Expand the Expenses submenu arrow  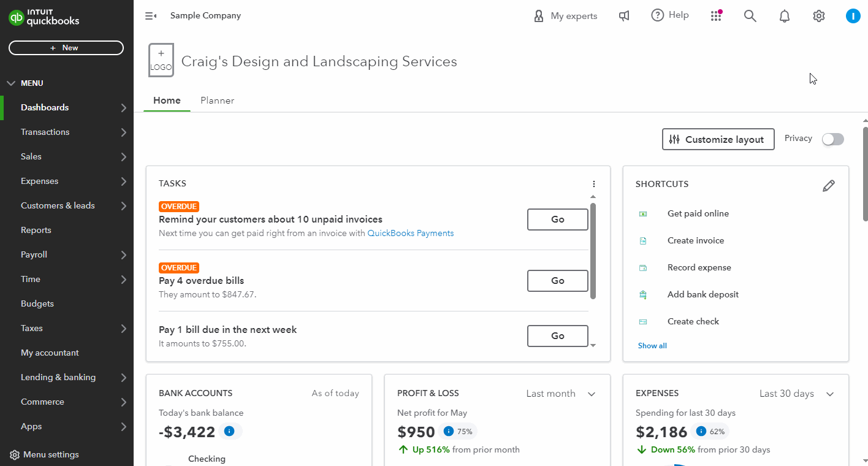[124, 181]
